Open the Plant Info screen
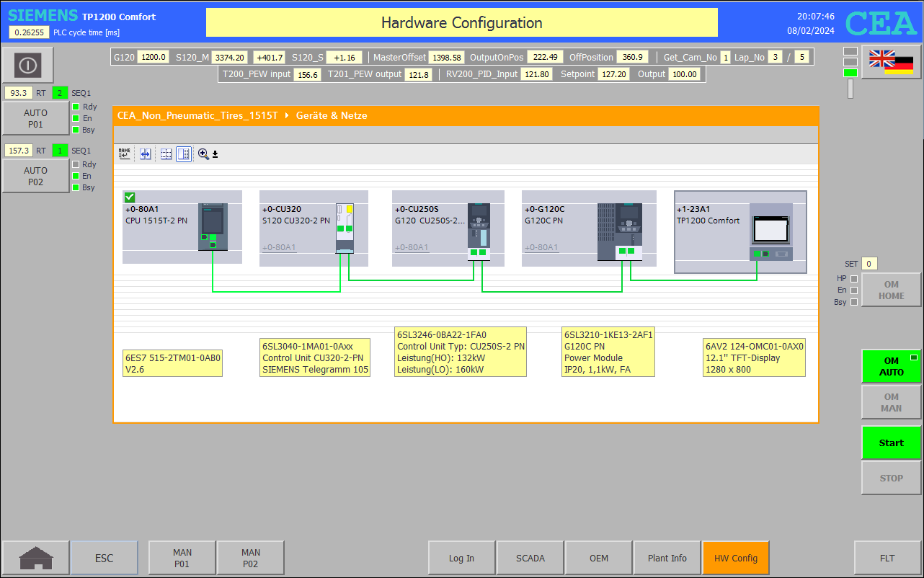 click(x=667, y=558)
